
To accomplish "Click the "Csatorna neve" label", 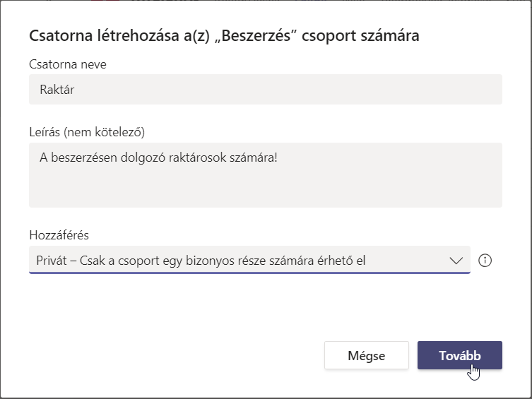I will pos(67,65).
